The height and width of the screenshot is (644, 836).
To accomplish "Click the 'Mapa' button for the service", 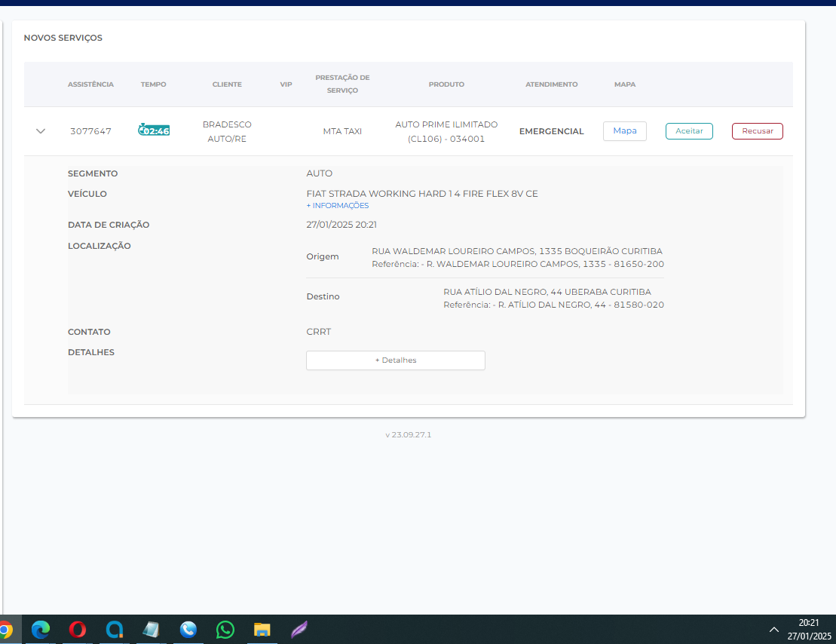I will (624, 131).
